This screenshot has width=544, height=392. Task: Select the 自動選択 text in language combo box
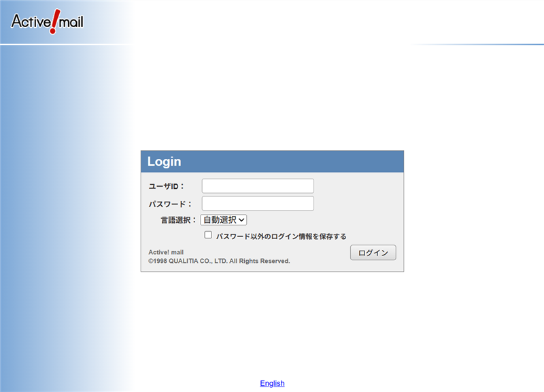(219, 219)
